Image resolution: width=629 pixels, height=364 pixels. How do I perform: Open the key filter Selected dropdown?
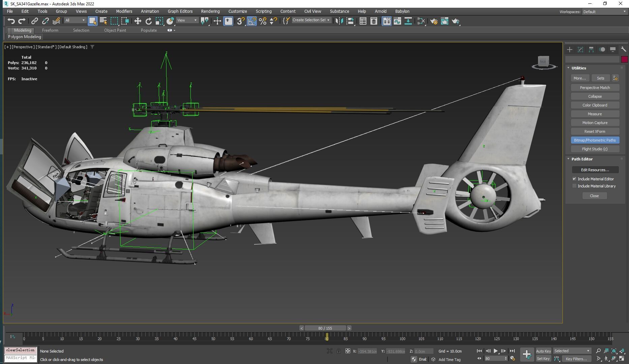coord(572,351)
